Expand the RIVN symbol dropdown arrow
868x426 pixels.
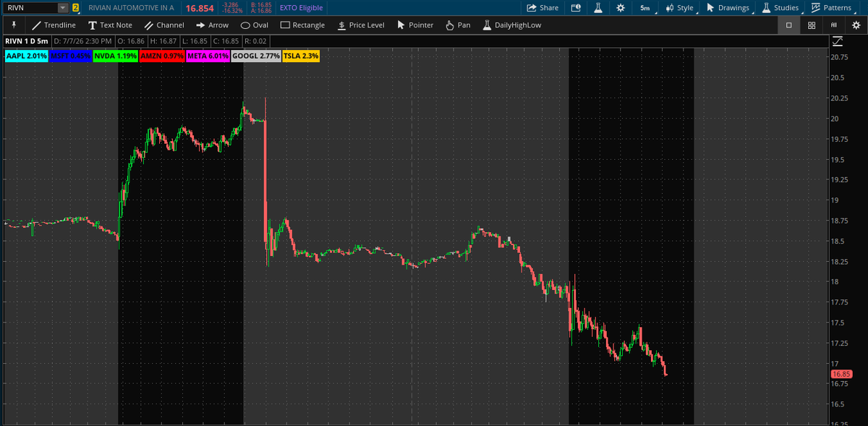click(62, 7)
